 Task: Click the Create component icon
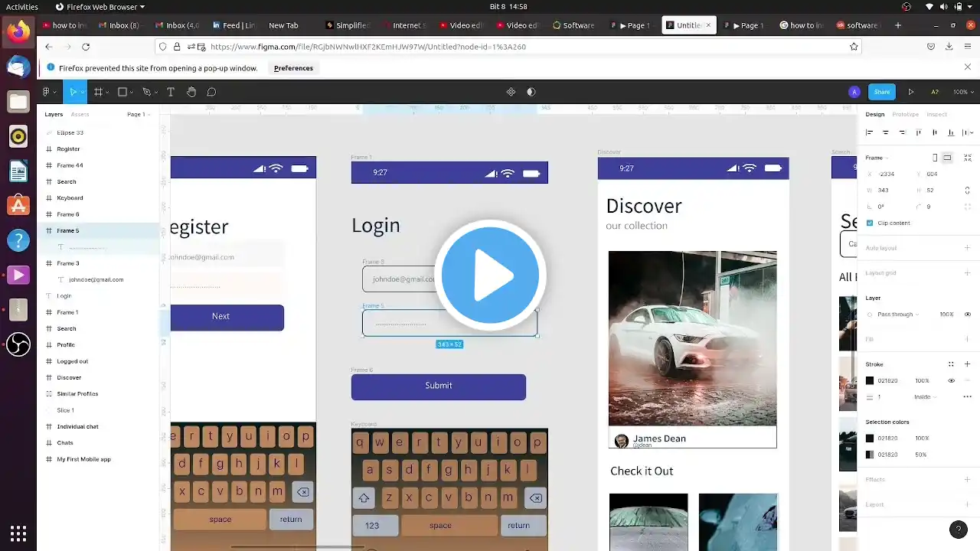511,92
